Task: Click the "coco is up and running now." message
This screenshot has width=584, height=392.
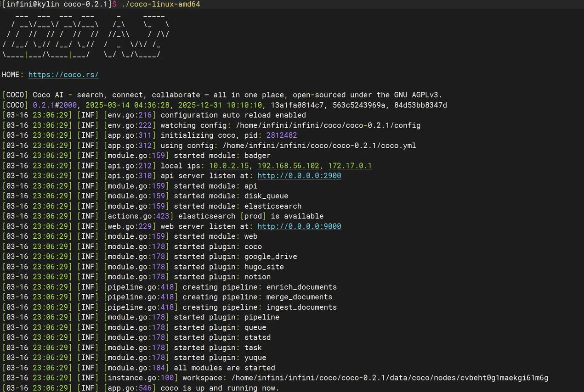Action: 220,388
